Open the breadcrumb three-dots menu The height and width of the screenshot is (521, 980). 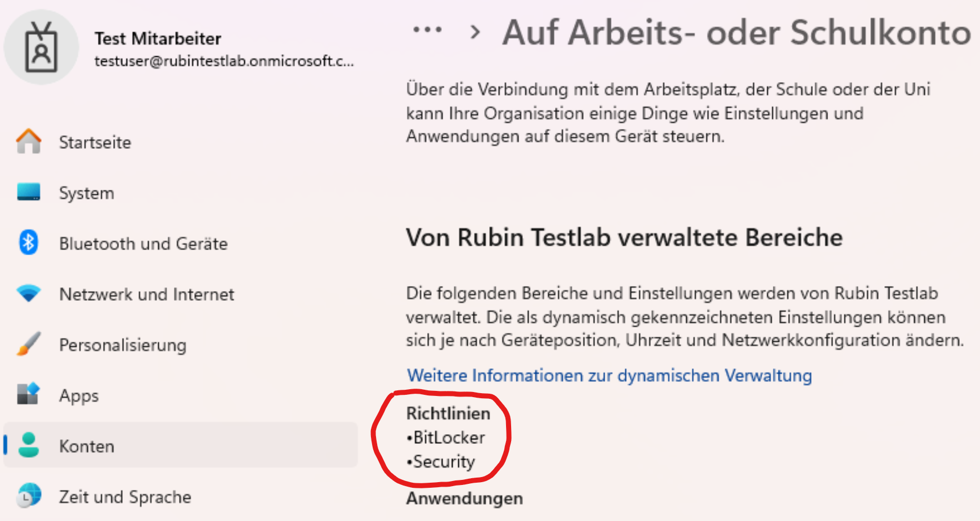pos(427,30)
